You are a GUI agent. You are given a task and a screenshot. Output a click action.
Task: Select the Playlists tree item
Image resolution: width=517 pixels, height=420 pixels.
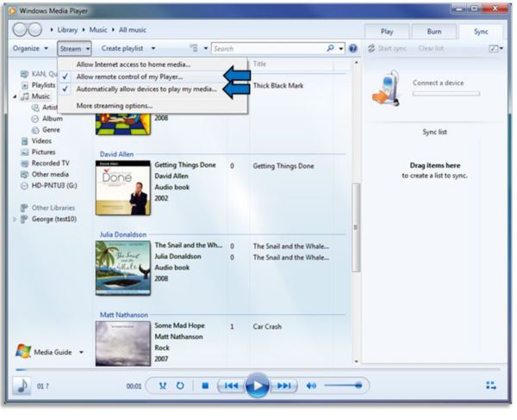click(x=43, y=85)
